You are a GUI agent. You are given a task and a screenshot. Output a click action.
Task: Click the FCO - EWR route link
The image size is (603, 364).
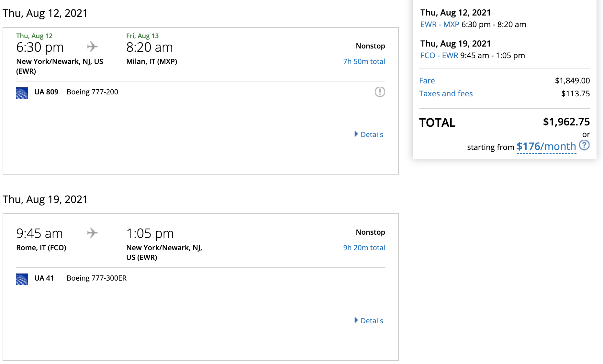click(x=439, y=56)
